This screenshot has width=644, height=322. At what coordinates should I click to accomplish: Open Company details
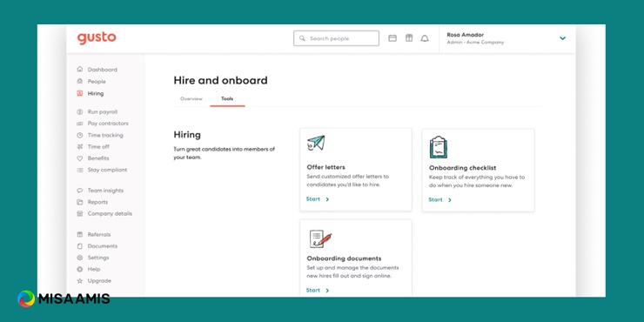click(110, 213)
